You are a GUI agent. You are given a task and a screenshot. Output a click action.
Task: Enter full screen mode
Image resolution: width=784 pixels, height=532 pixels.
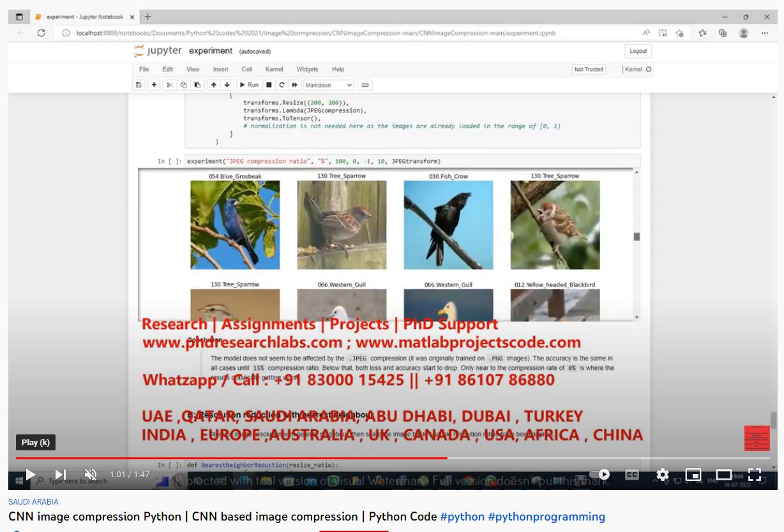coord(754,475)
